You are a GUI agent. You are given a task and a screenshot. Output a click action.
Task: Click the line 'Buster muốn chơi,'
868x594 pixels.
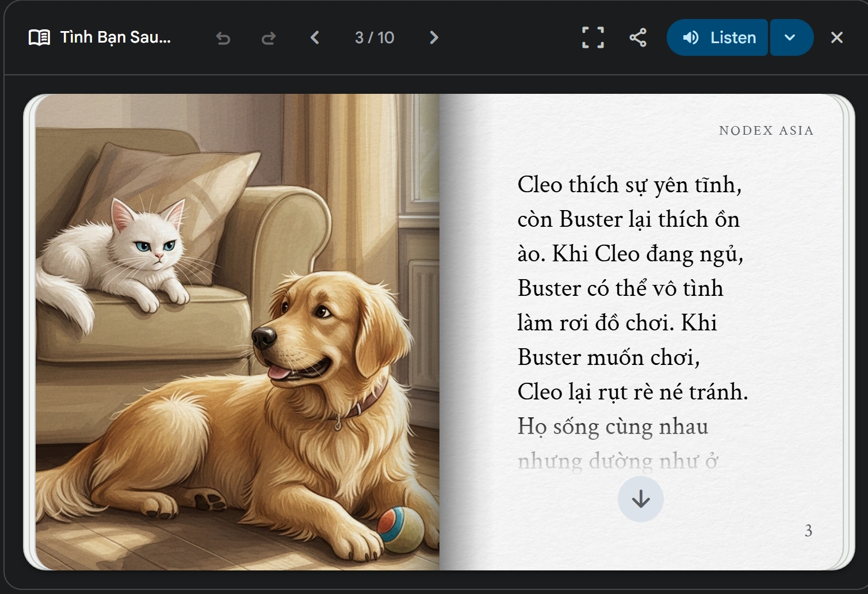609,357
